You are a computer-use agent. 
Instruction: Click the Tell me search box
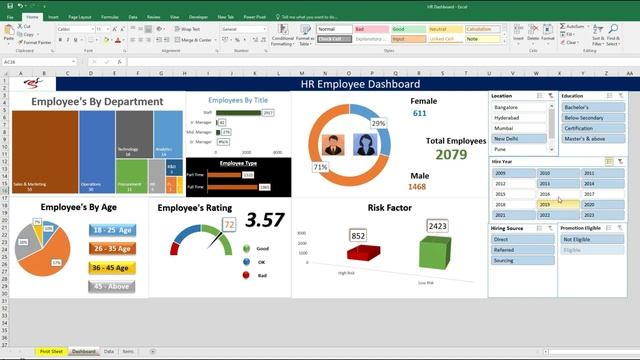[x=307, y=17]
